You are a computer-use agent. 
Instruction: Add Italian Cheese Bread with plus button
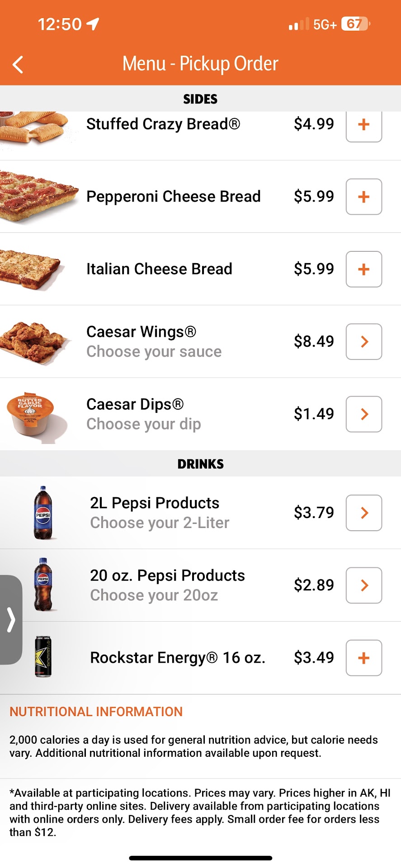pos(363,269)
